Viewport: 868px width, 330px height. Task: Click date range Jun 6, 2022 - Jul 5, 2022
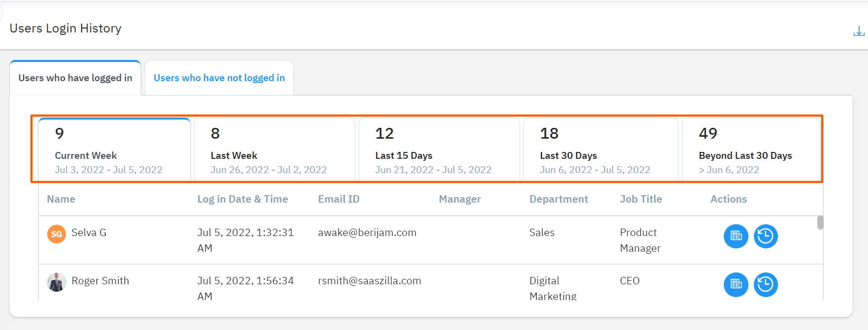pyautogui.click(x=595, y=170)
